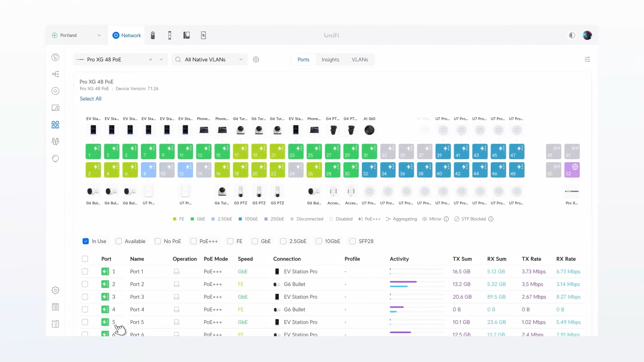Check the PoE+++ filter
The image size is (644, 362).
(x=193, y=241)
